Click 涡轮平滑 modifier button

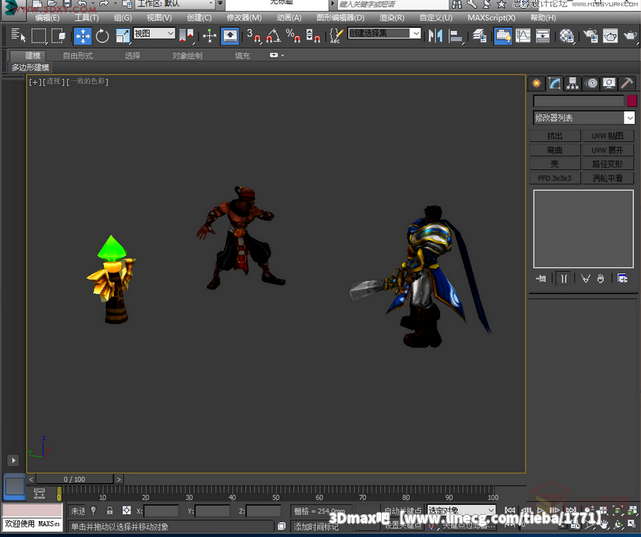tap(607, 178)
